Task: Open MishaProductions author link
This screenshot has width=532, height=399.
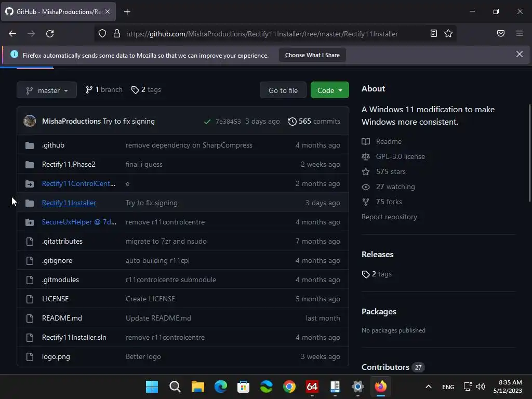Action: (x=71, y=121)
